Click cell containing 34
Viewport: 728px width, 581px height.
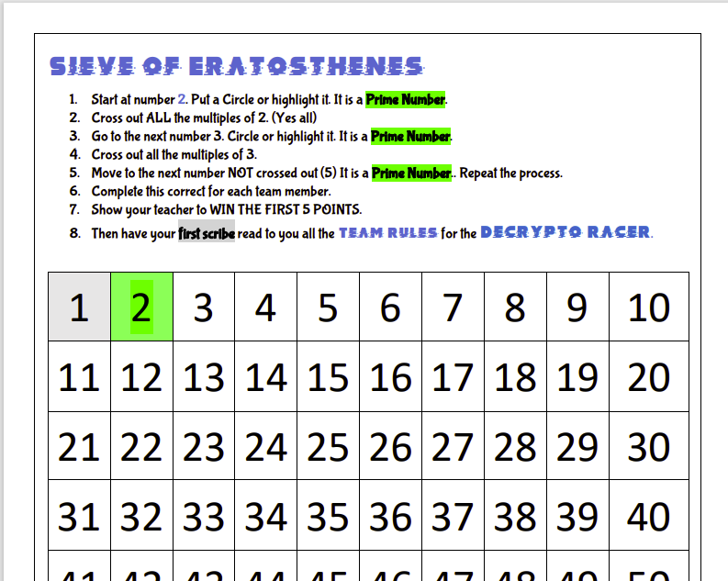tap(266, 515)
